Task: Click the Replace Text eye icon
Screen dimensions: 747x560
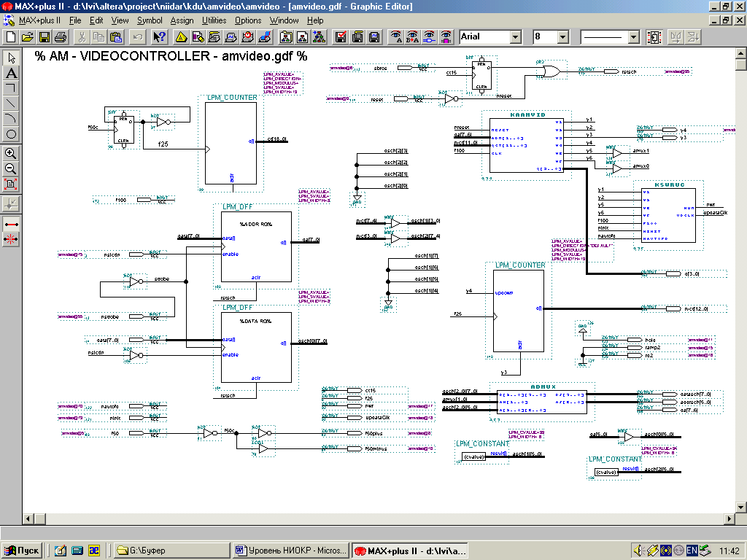Action: [412, 36]
